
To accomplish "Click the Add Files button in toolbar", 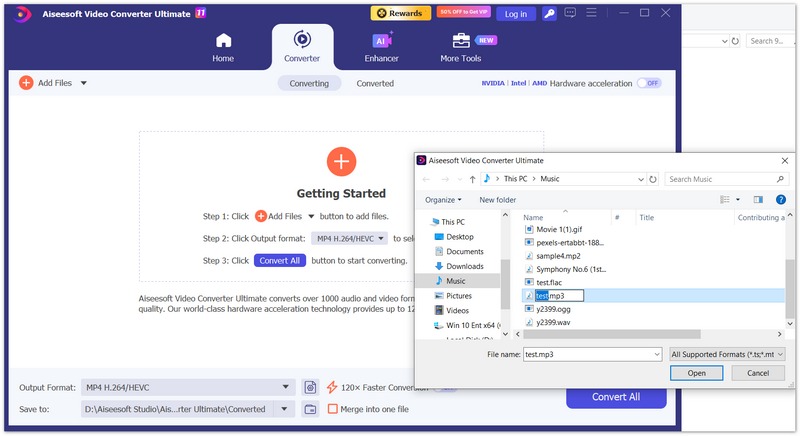I will 46,83.
